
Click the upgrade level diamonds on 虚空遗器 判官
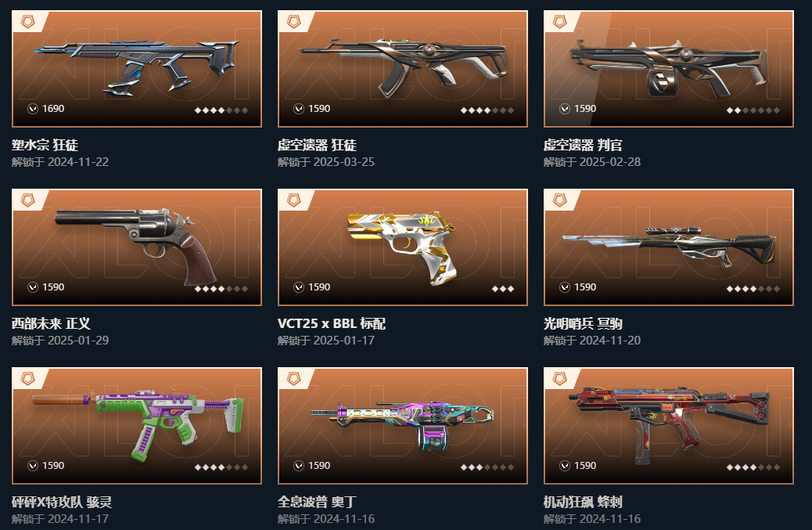(x=753, y=110)
